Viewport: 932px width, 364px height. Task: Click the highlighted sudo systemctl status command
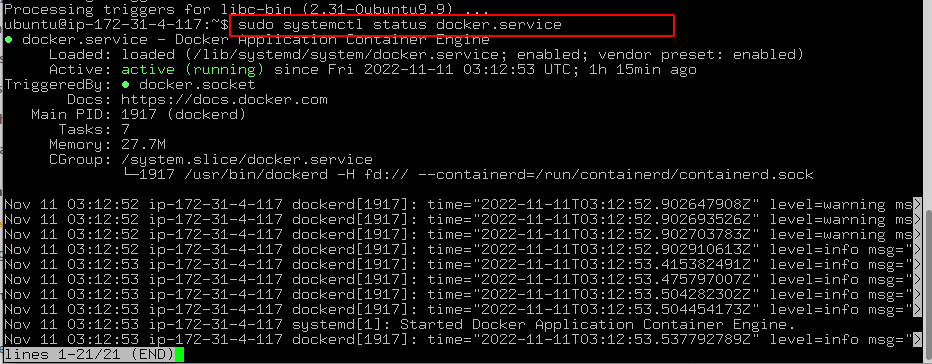coord(399,25)
